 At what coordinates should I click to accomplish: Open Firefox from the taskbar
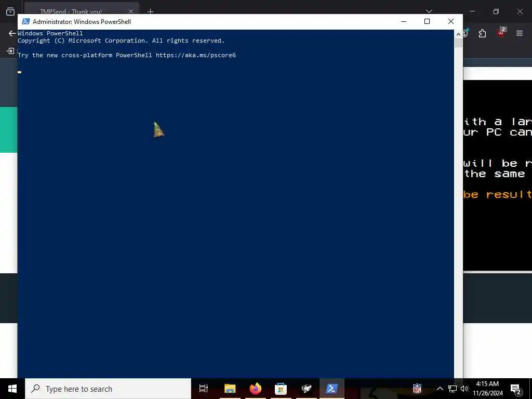(256, 389)
